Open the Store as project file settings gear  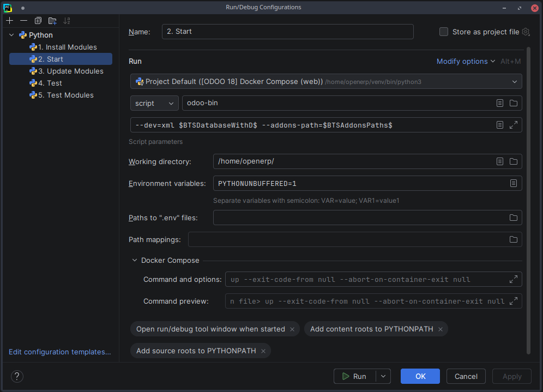click(x=526, y=32)
